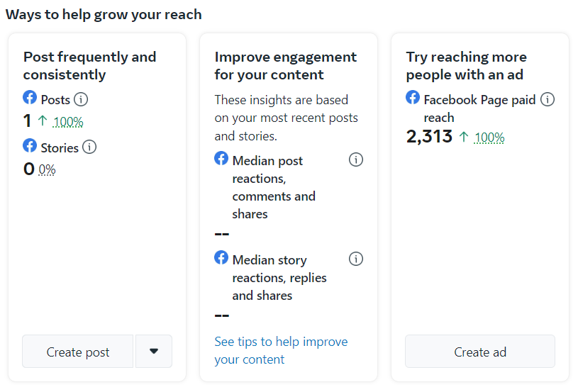578x392 pixels.
Task: Click the Facebook logo beside Posts
Action: coord(30,98)
